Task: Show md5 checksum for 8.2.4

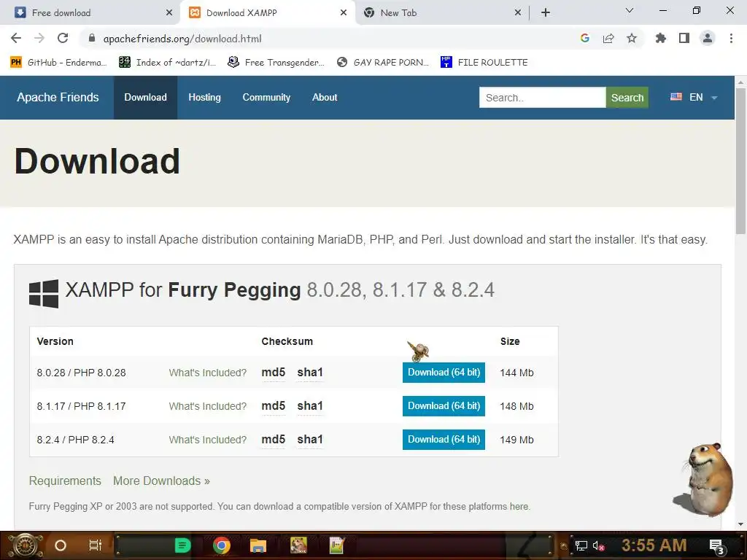Action: click(x=274, y=439)
